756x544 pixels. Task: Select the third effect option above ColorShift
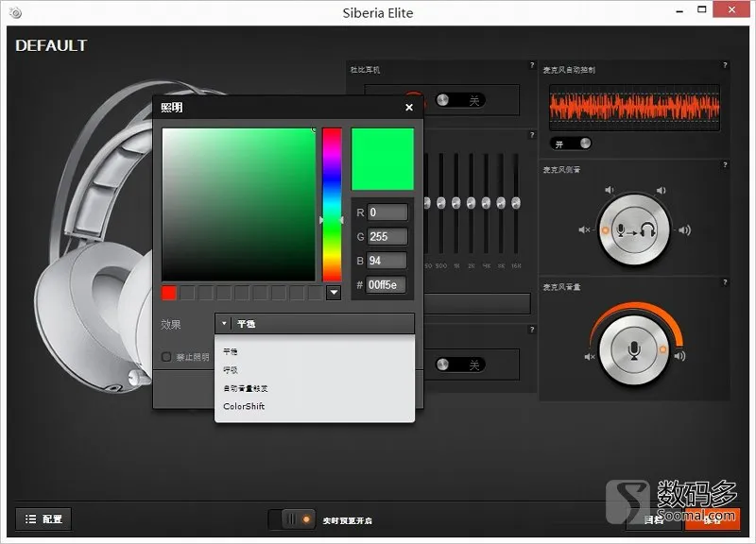click(x=246, y=388)
